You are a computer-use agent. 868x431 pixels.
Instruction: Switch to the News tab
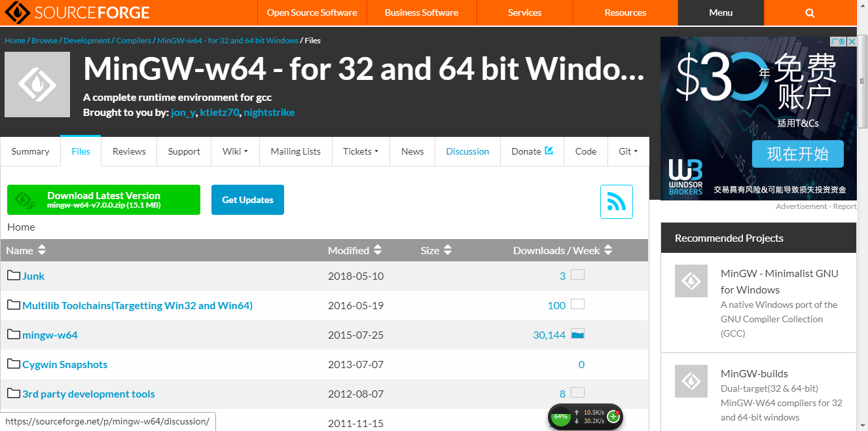tap(412, 151)
